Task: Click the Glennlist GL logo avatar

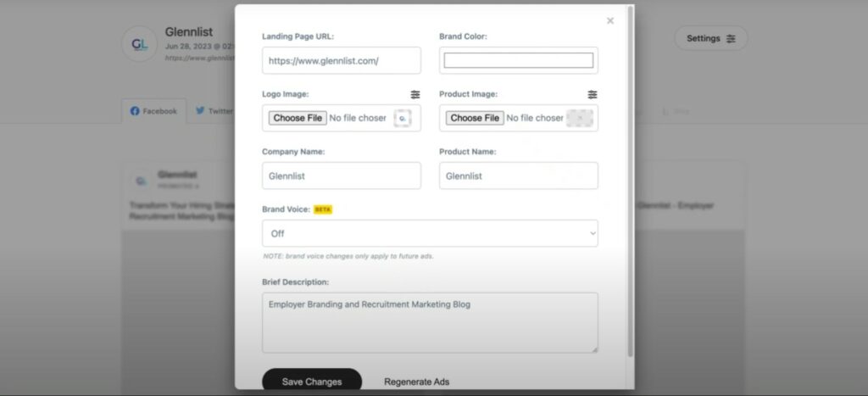Action: [140, 44]
